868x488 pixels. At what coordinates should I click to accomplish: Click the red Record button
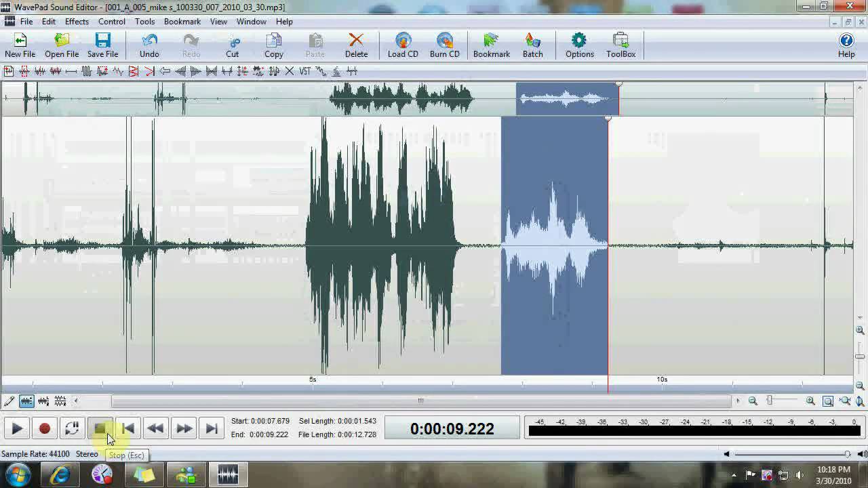[x=45, y=428]
